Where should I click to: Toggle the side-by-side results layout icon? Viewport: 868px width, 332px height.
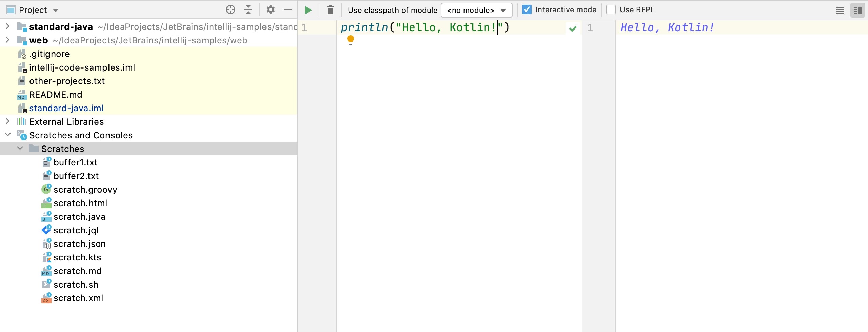pyautogui.click(x=858, y=10)
